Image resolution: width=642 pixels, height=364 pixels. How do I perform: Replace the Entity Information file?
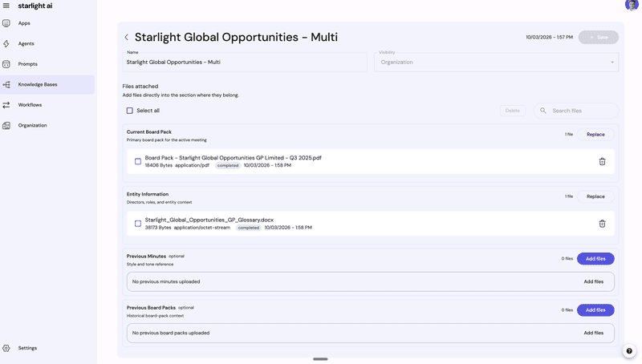[x=595, y=196]
